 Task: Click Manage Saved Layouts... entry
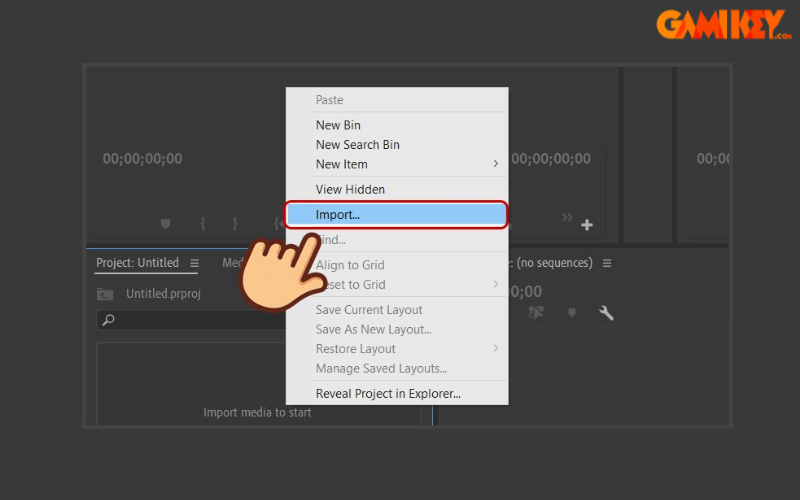(381, 368)
